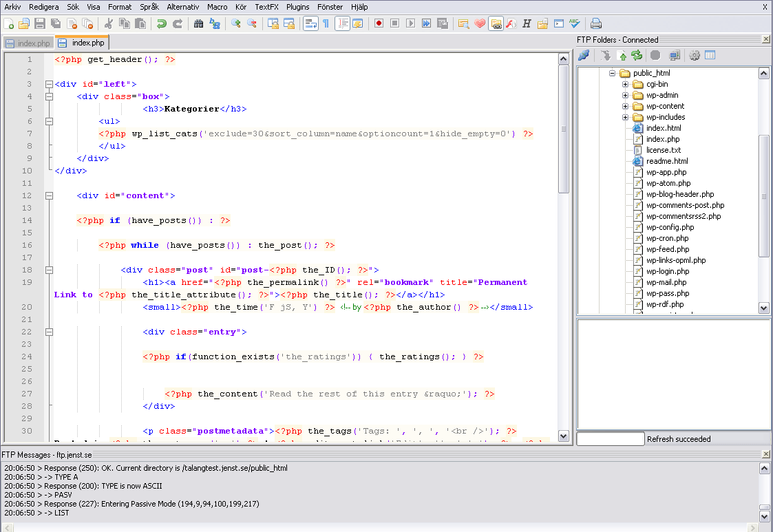The width and height of the screenshot is (773, 532).
Task: Connect to FTP server in FTP Folders panel
Action: [x=584, y=55]
